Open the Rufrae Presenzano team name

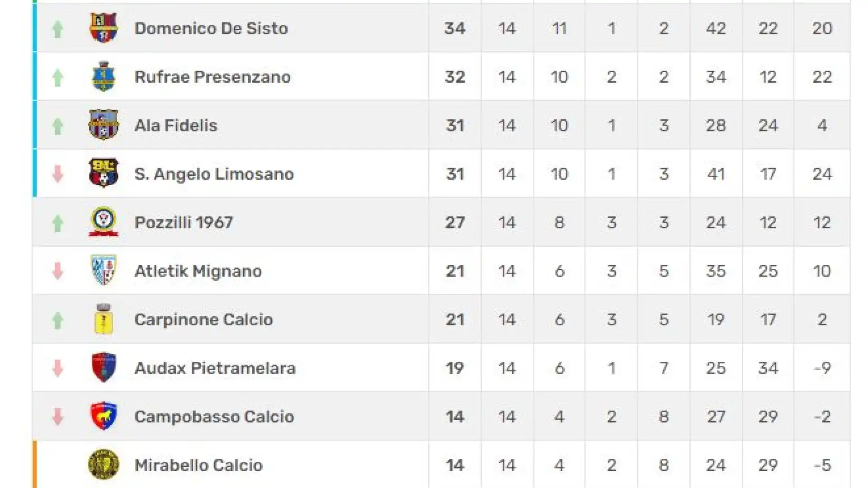[x=212, y=77]
